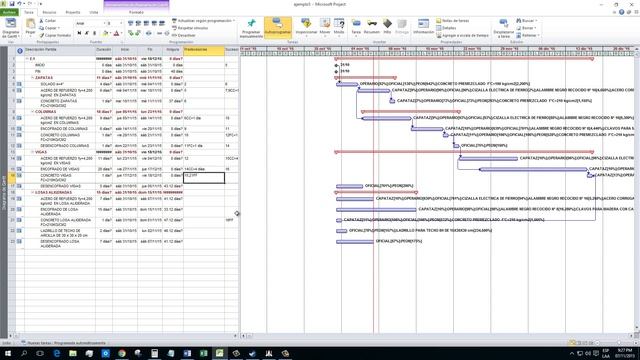Viewport: 640px width, 360px height.
Task: Open File Explorer from the taskbar
Action: coord(73,353)
